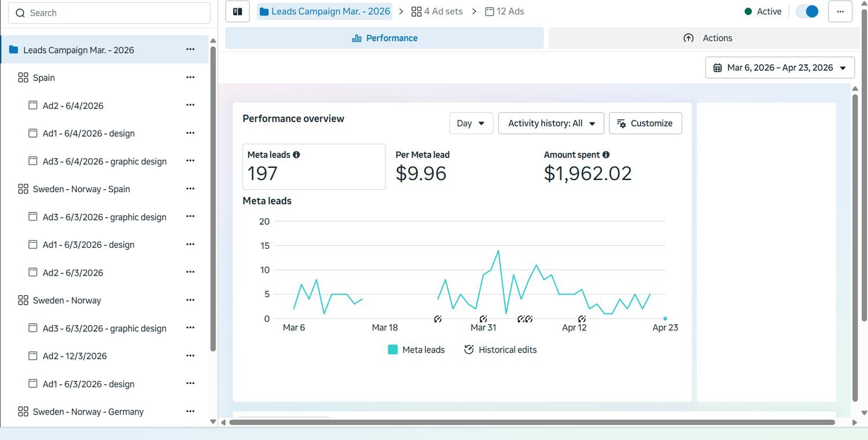Click the search magnifier icon
This screenshot has height=440, width=868.
tap(20, 13)
